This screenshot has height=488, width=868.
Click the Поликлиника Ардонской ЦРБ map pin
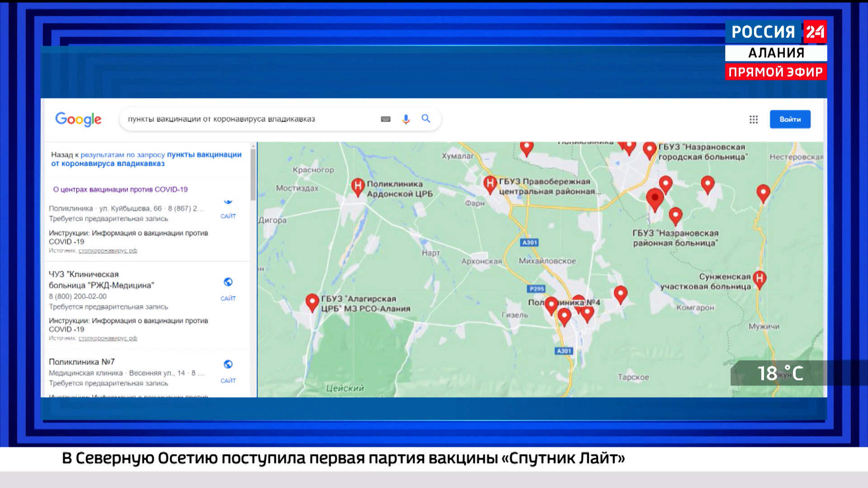[358, 187]
